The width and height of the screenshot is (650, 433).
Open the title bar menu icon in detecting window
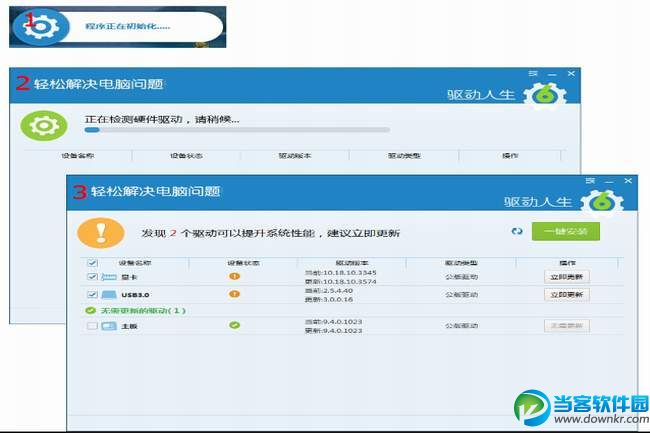point(534,73)
